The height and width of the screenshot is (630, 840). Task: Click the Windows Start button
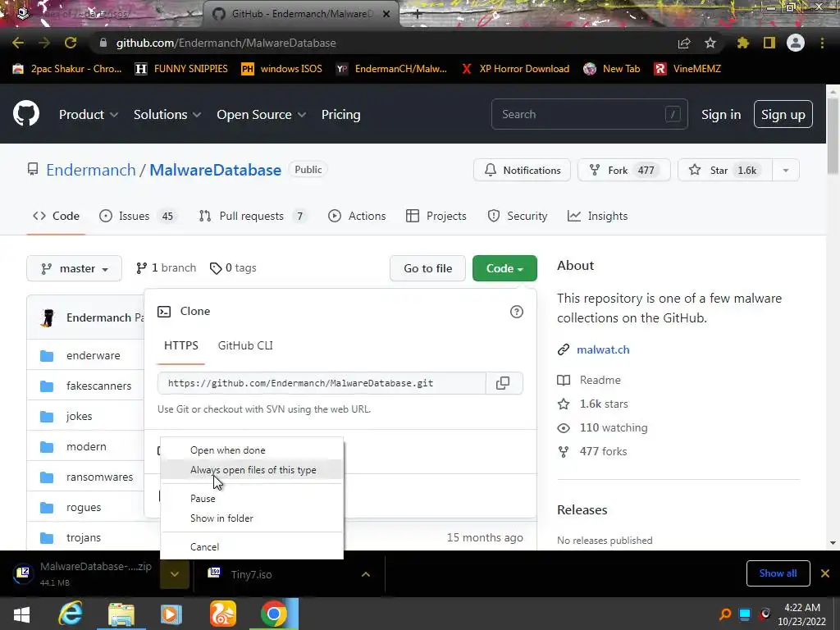(x=21, y=614)
